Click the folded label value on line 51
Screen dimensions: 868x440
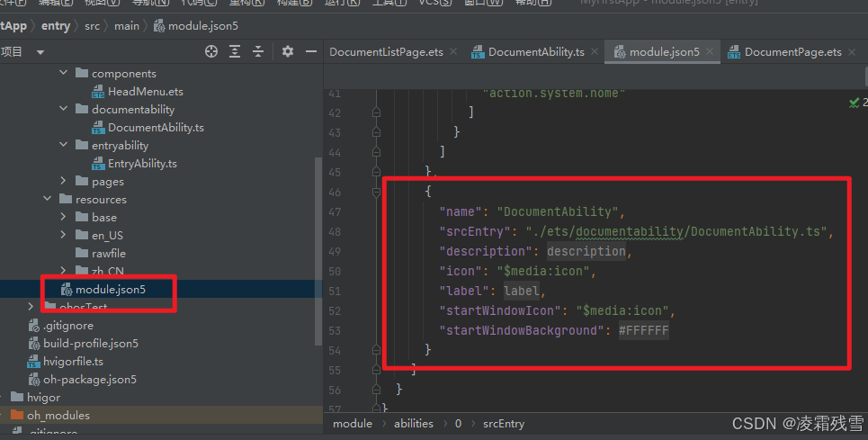click(x=522, y=291)
